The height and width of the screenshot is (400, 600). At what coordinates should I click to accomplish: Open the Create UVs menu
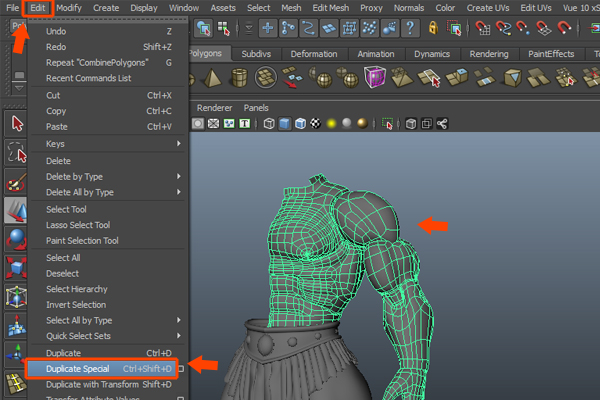[x=488, y=8]
